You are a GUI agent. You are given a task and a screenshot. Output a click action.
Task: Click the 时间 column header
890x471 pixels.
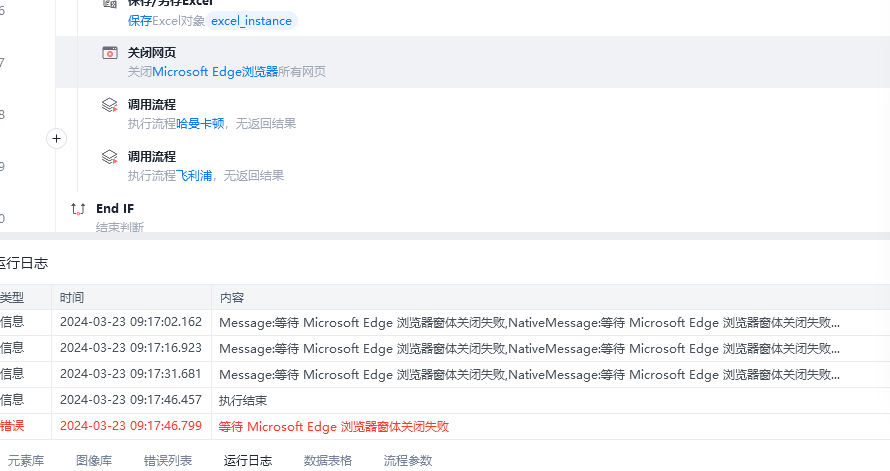coord(72,298)
